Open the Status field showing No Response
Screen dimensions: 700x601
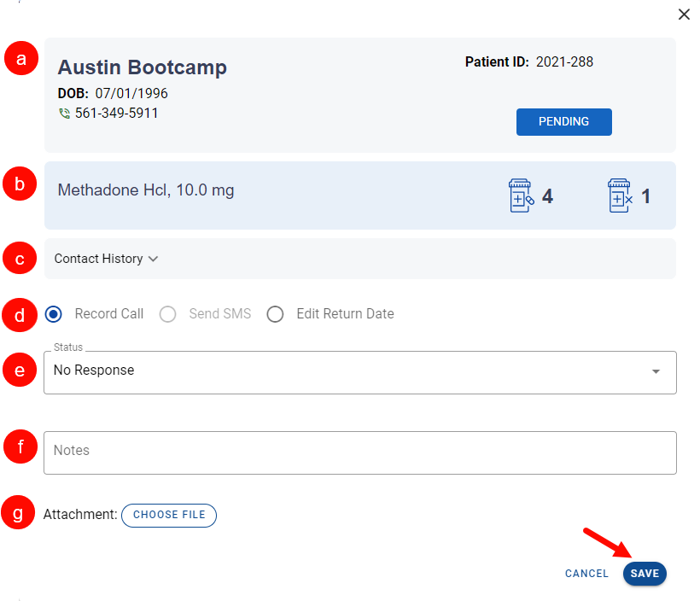click(x=341, y=371)
